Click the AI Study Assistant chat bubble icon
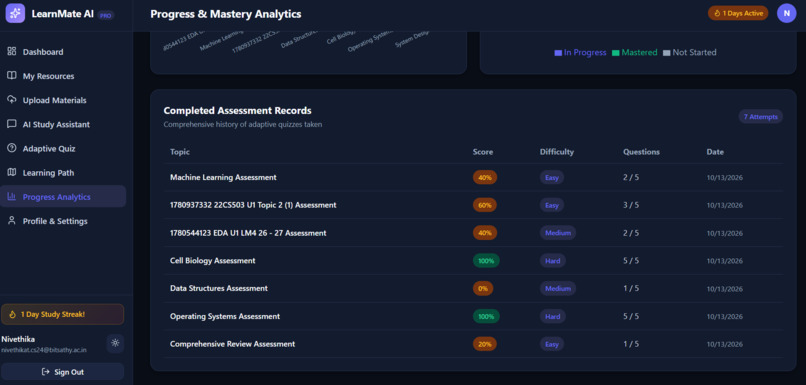The width and height of the screenshot is (806, 385). pyautogui.click(x=11, y=124)
